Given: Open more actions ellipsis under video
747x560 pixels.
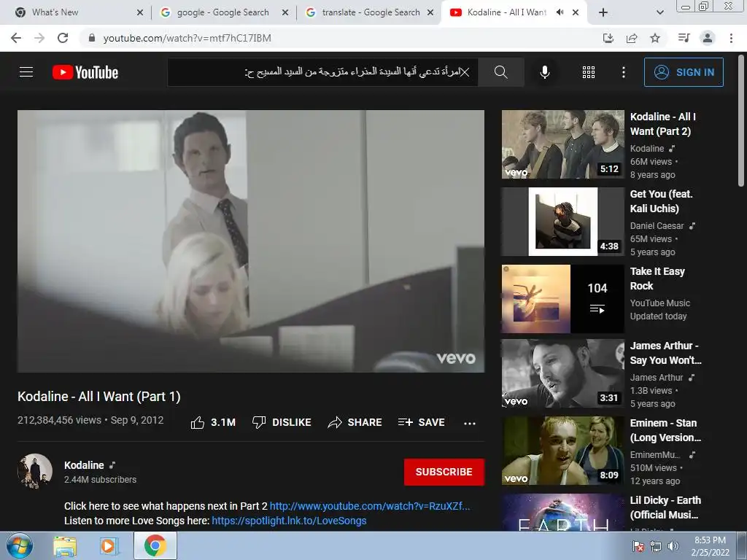Looking at the screenshot, I should pos(470,423).
